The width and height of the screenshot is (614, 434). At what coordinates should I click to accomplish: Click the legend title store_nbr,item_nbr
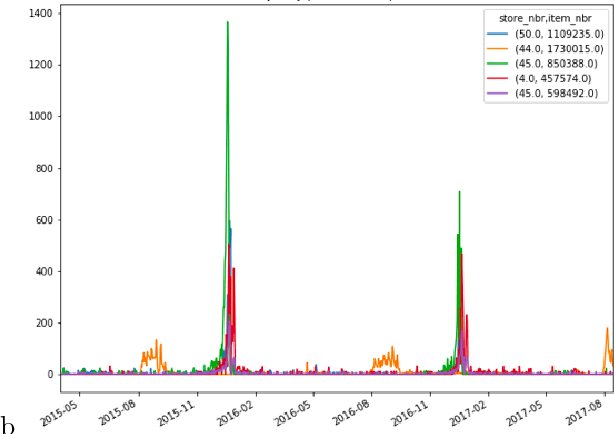tap(542, 18)
